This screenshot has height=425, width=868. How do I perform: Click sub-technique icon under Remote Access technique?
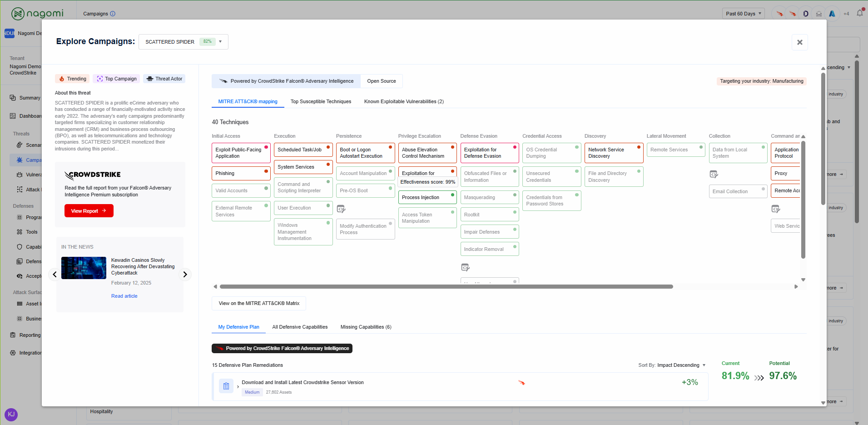click(776, 209)
